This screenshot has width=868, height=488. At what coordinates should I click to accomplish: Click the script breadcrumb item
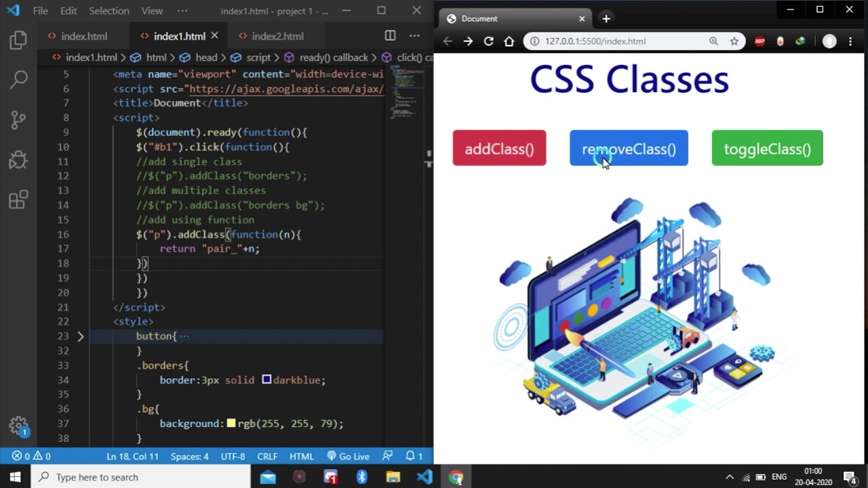tap(252, 58)
